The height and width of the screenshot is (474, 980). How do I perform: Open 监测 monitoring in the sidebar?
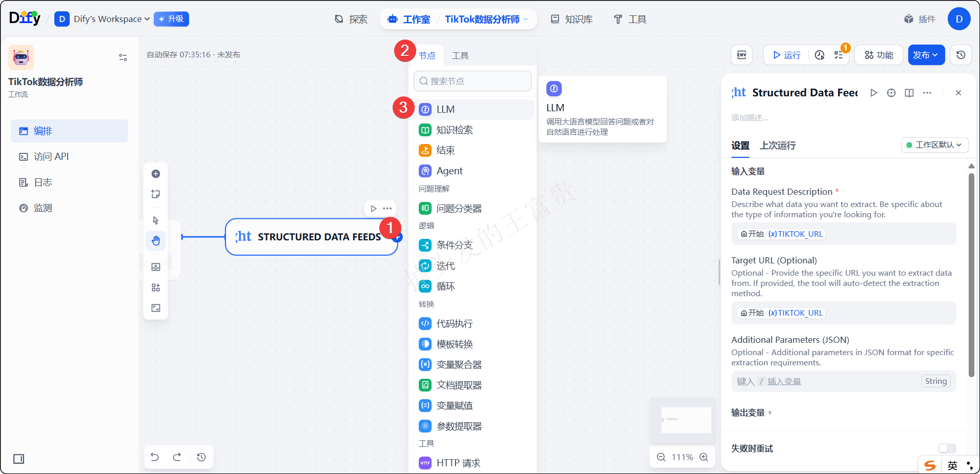69,208
